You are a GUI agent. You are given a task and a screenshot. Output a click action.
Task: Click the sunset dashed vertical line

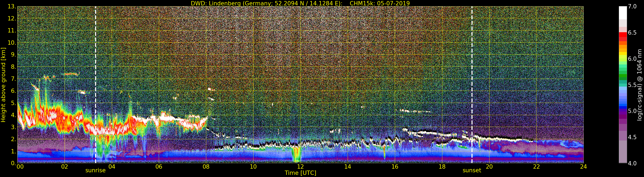tap(472, 85)
